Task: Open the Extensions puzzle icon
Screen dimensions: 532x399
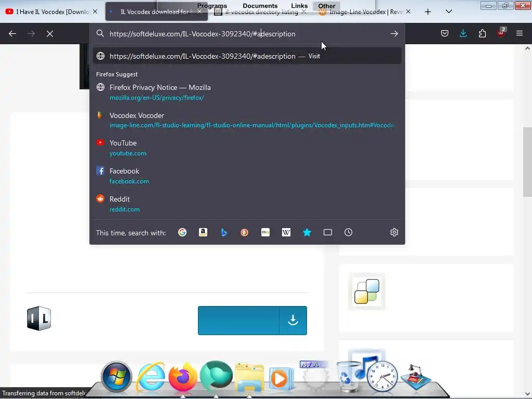Action: (482, 33)
